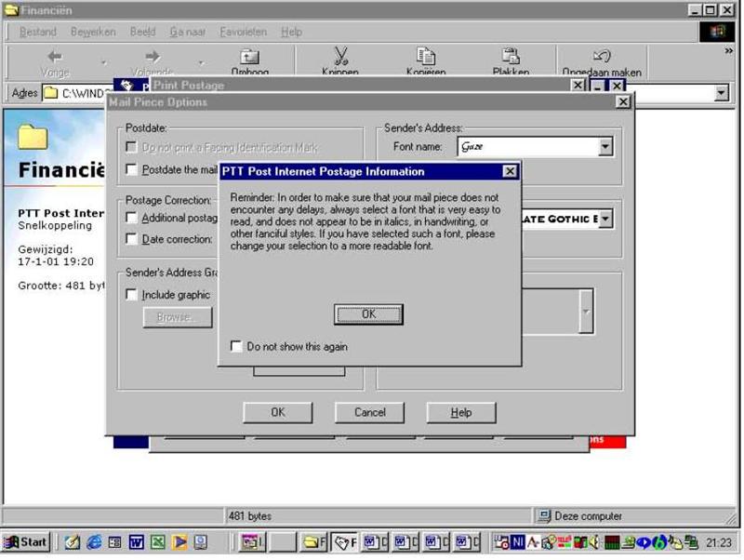Cancel the Mail Piece Options dialog
The image size is (744, 560).
[x=369, y=412]
